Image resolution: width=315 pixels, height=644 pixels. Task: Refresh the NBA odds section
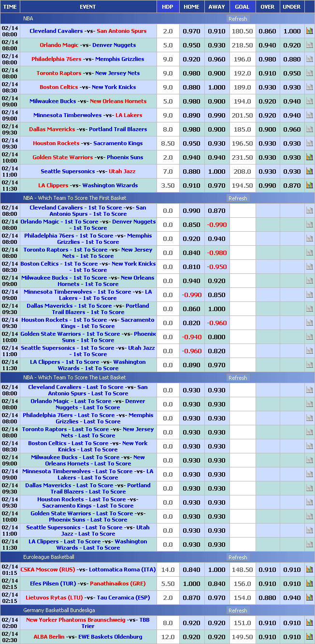(238, 19)
